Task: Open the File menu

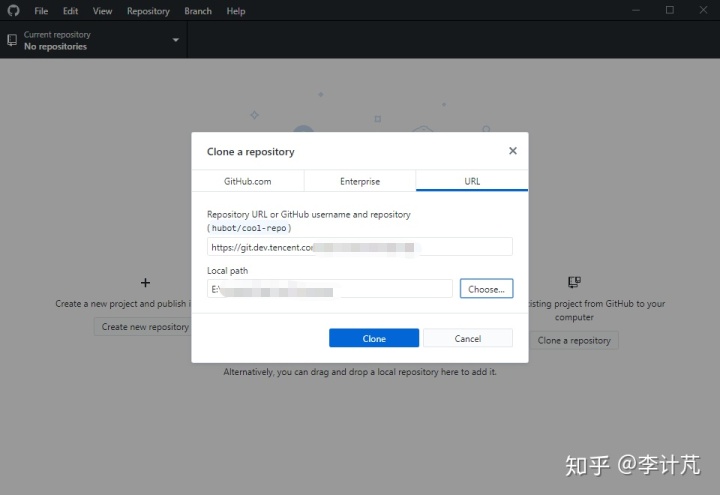Action: 41,11
